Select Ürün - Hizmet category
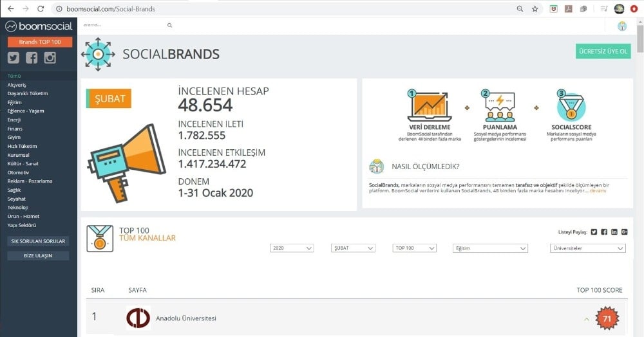Image resolution: width=644 pixels, height=337 pixels. (x=23, y=217)
